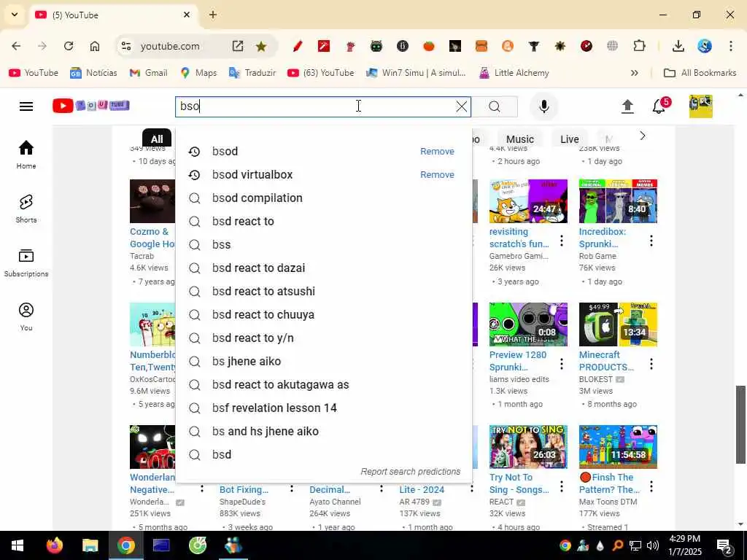The image size is (747, 560).
Task: Click Report search predictions
Action: (x=410, y=472)
